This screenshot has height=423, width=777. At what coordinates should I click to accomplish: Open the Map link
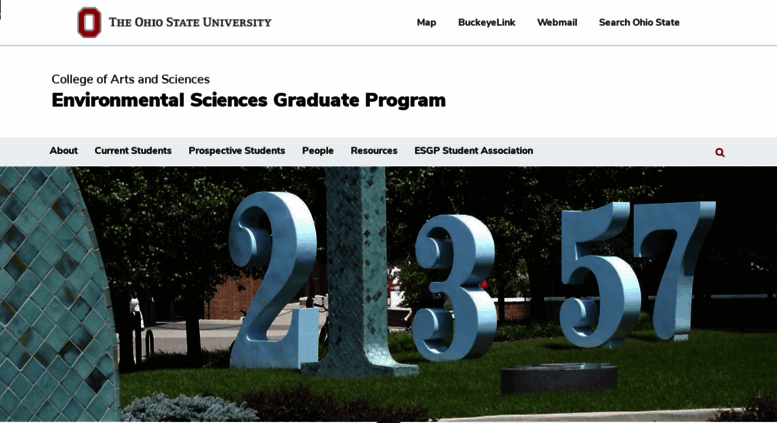click(426, 22)
